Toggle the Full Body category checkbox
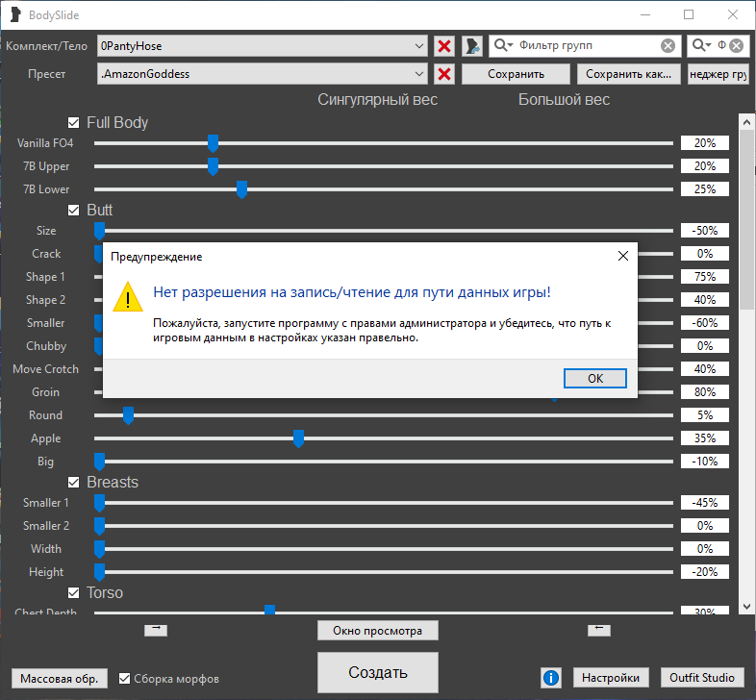This screenshot has height=700, width=756. point(73,123)
